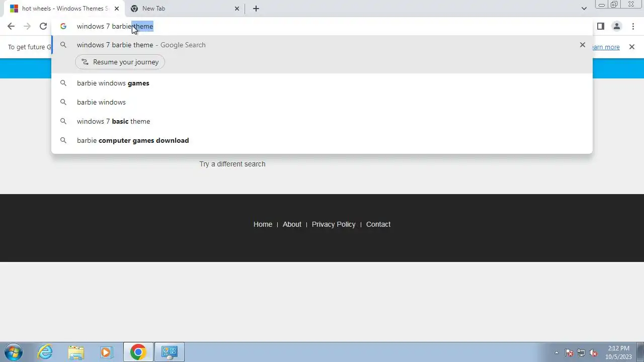This screenshot has height=362, width=644.
Task: Open the Action Center flag icon
Action: point(569,352)
